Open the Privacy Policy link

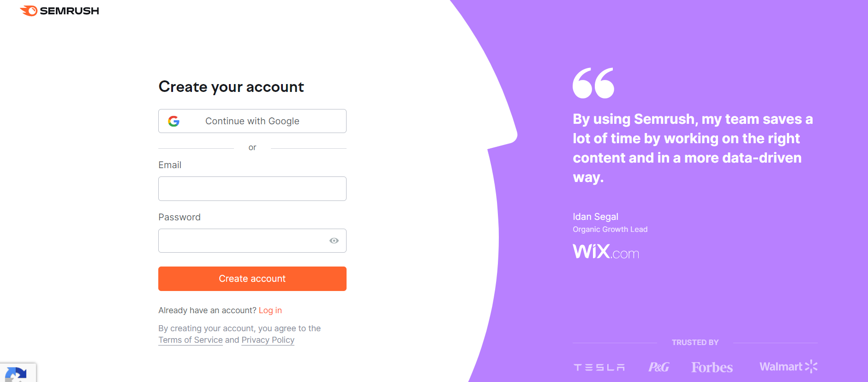268,340
